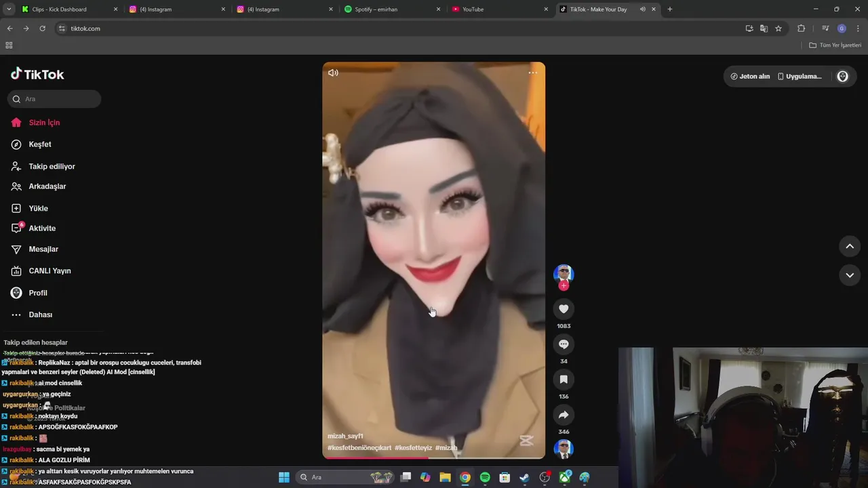
Task: Click the mizah_sayf1 username on the video
Action: pyautogui.click(x=345, y=436)
